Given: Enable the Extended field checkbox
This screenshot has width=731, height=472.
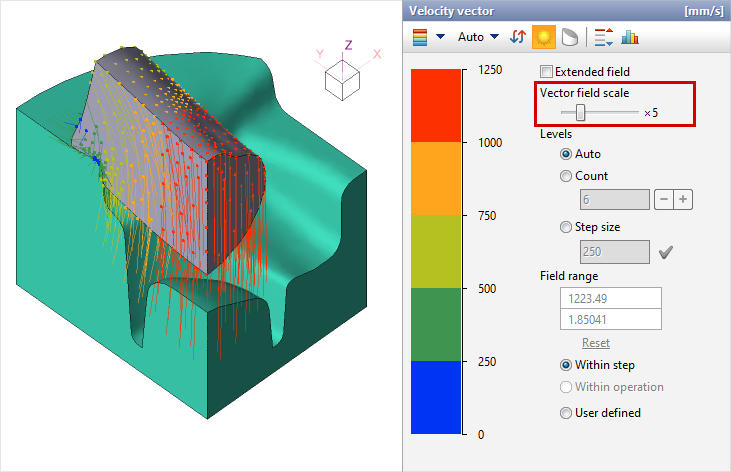Looking at the screenshot, I should (547, 71).
